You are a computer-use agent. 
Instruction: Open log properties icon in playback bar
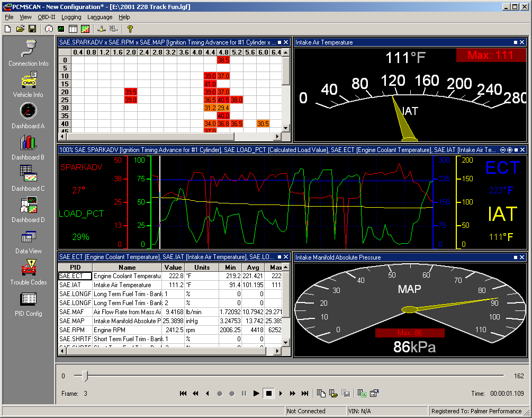(x=374, y=393)
